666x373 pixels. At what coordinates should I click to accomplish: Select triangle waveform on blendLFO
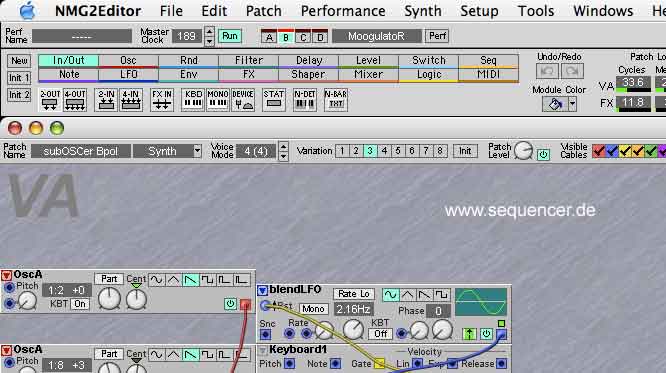(x=407, y=294)
